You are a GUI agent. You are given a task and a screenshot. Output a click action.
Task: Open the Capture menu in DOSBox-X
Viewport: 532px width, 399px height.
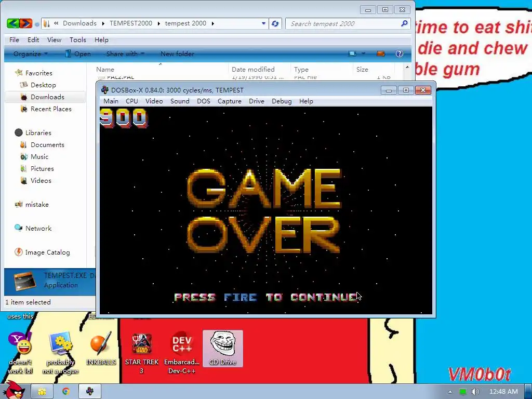[x=229, y=101]
